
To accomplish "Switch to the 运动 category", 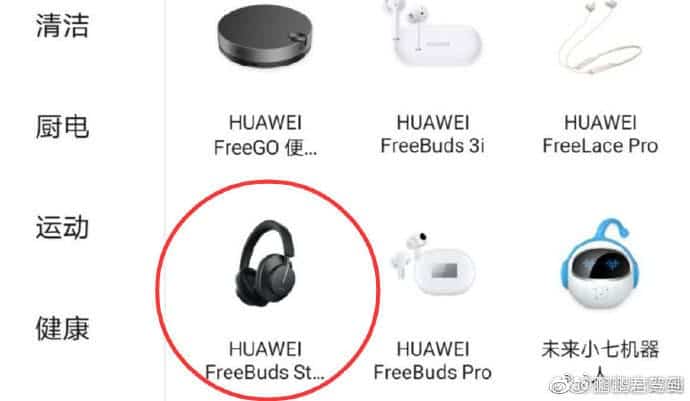I will [x=62, y=228].
